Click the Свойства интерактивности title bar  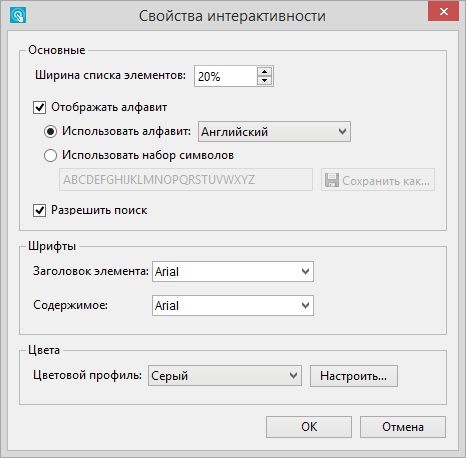click(x=232, y=16)
